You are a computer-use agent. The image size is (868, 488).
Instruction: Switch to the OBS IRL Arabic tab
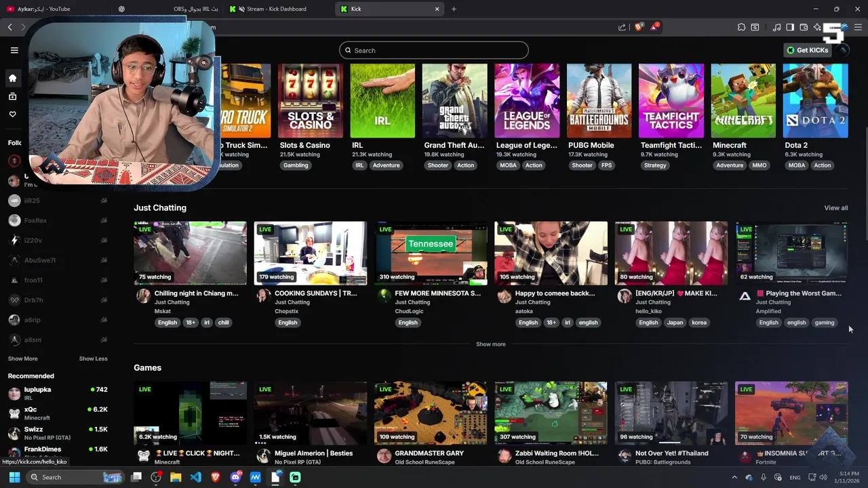point(168,9)
